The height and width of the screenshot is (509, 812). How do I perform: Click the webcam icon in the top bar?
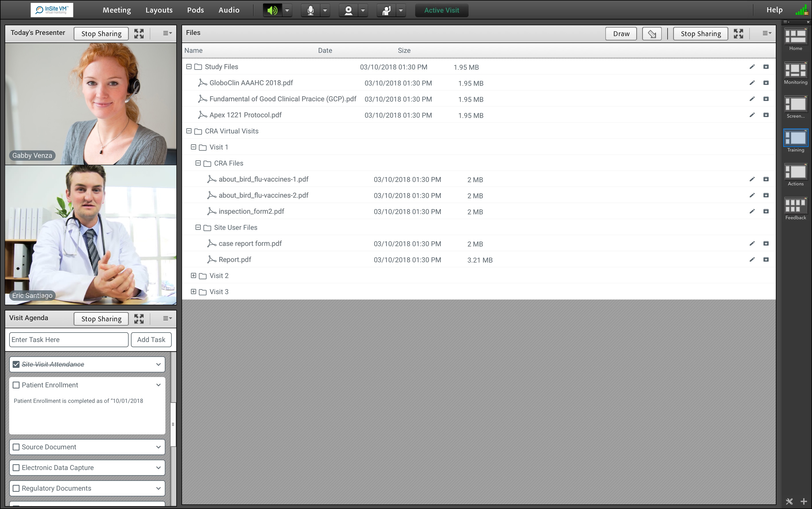click(349, 10)
